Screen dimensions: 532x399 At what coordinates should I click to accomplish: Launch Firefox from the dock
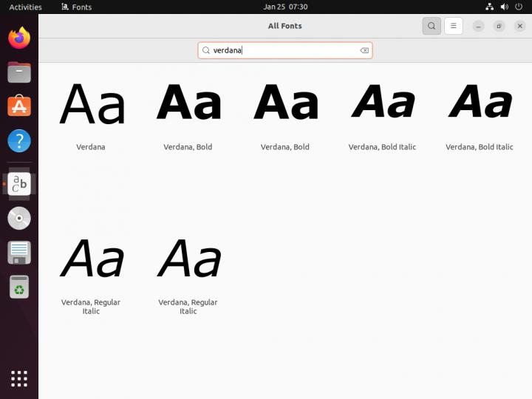[19, 38]
